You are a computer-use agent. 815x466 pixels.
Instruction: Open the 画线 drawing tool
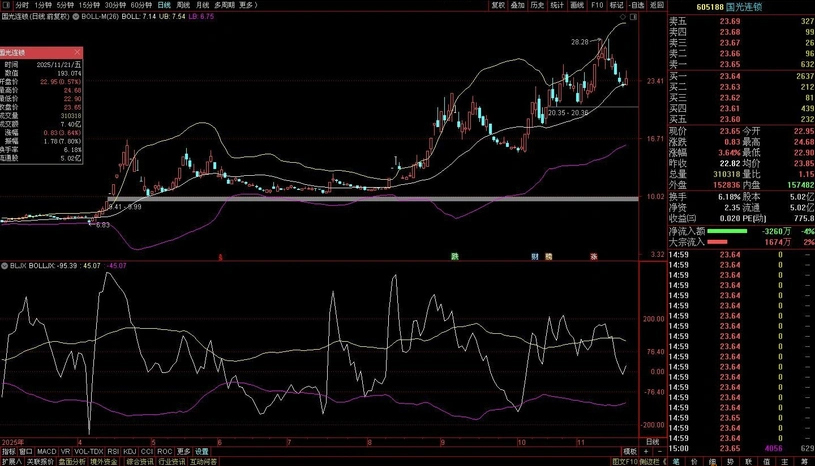[577, 5]
